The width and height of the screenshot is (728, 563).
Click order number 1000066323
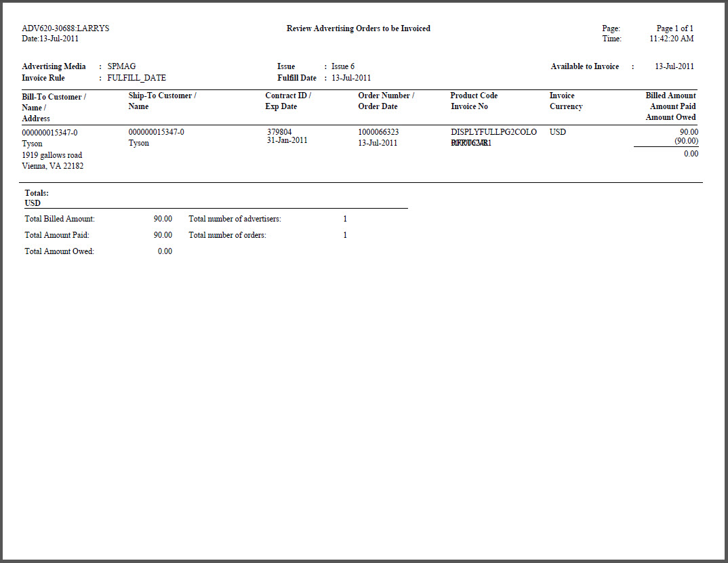(x=378, y=132)
